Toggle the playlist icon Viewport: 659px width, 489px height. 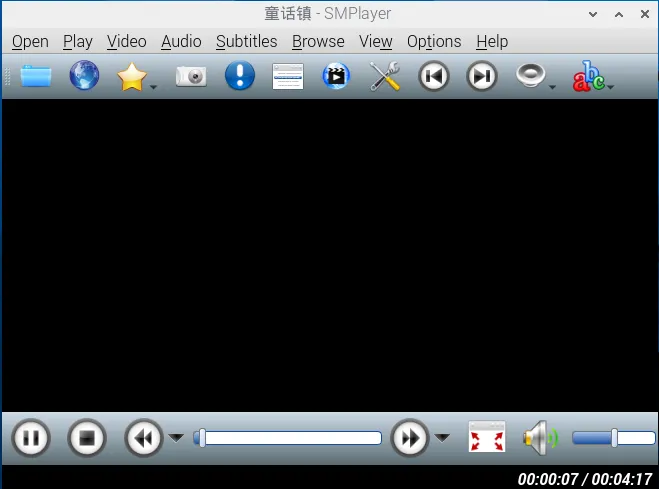(288, 76)
